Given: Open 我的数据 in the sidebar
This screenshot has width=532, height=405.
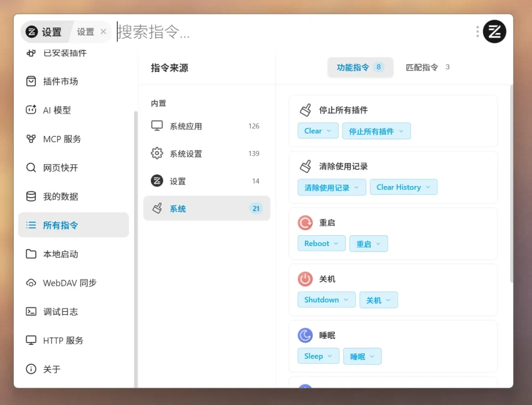Looking at the screenshot, I should (x=73, y=196).
